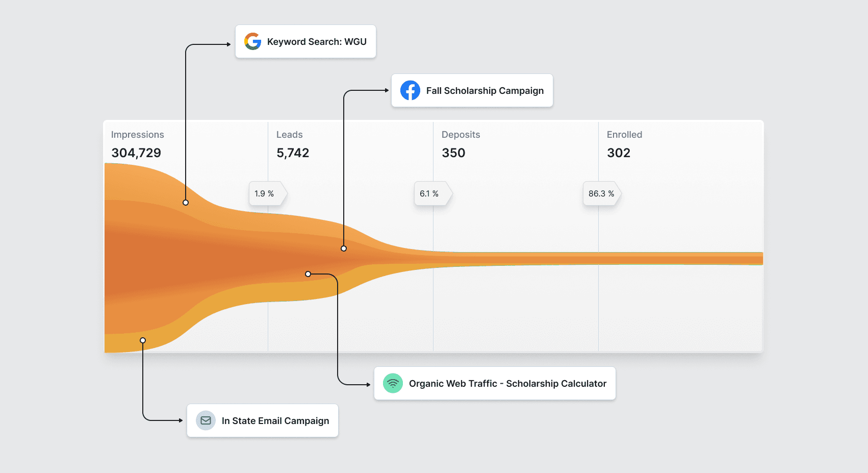Click the green organic web traffic icon
868x473 pixels.
click(x=393, y=383)
